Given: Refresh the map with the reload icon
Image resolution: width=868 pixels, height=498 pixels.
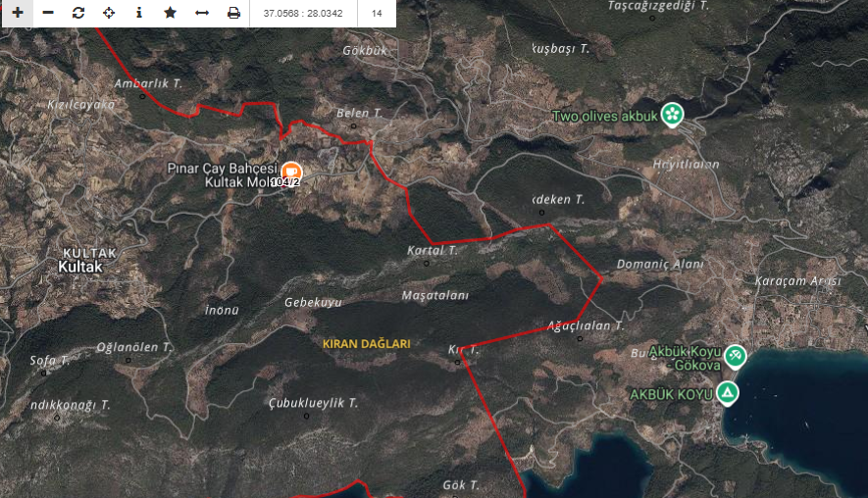Looking at the screenshot, I should pyautogui.click(x=78, y=13).
